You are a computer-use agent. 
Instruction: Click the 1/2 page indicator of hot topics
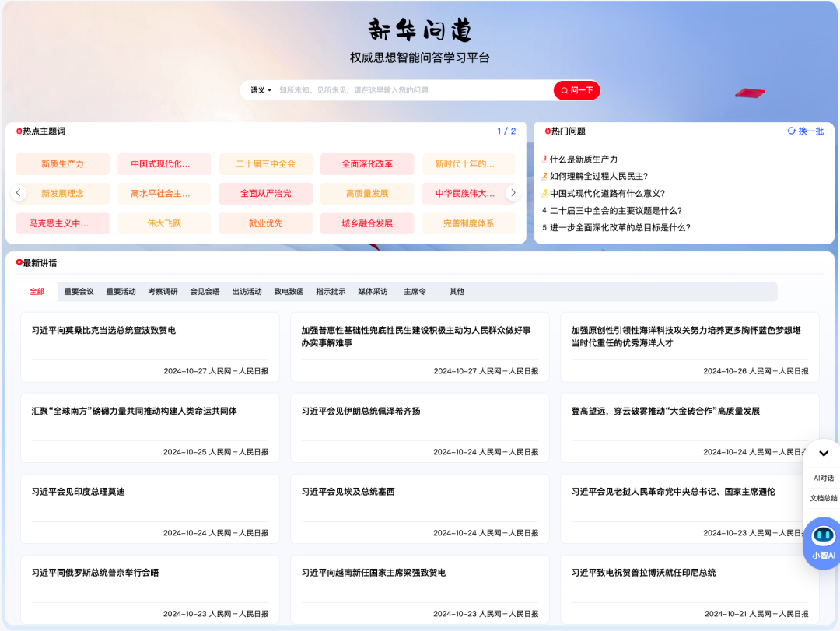point(506,131)
